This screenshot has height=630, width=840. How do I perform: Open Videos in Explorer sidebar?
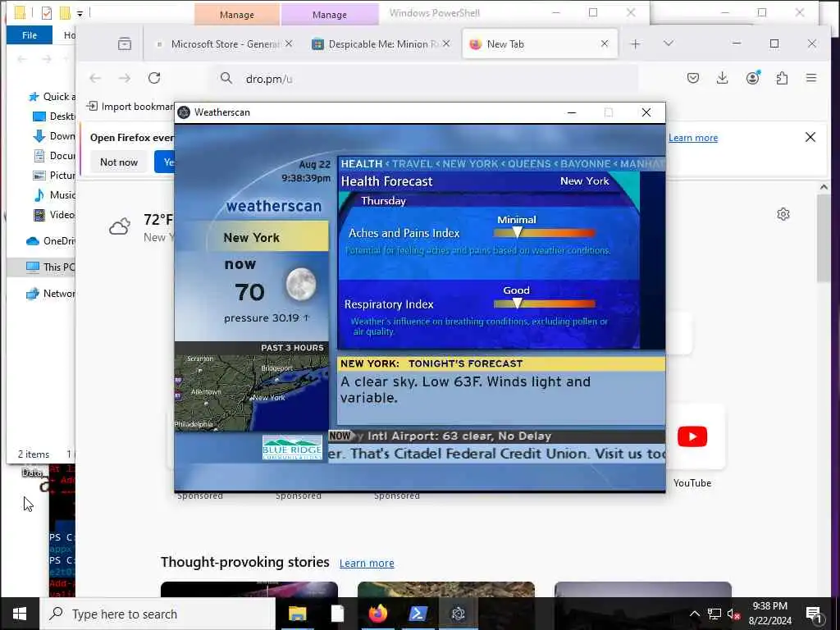coord(53,215)
